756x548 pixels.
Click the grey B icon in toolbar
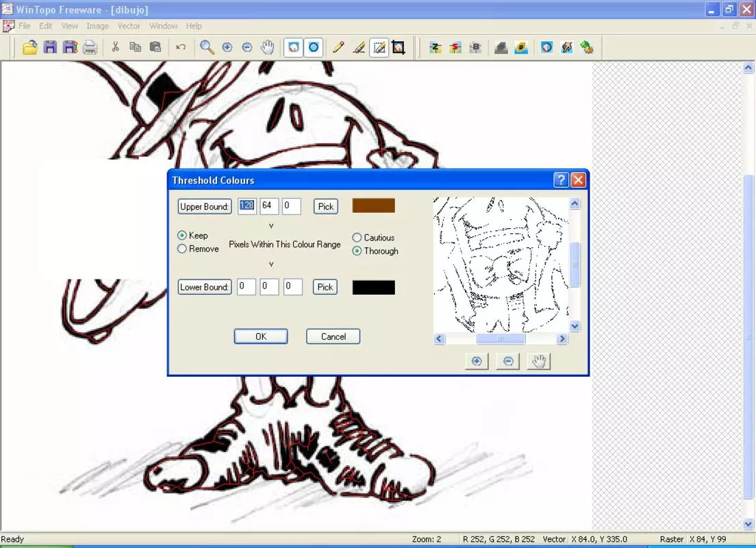click(x=475, y=47)
